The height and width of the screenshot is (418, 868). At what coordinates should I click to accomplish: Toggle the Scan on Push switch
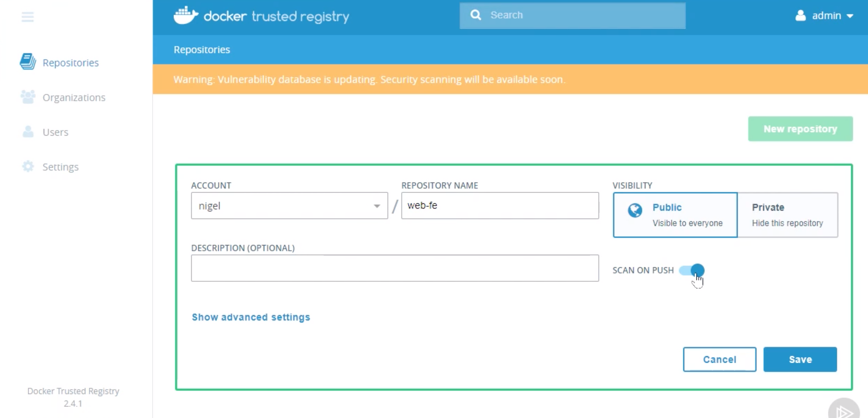point(691,270)
